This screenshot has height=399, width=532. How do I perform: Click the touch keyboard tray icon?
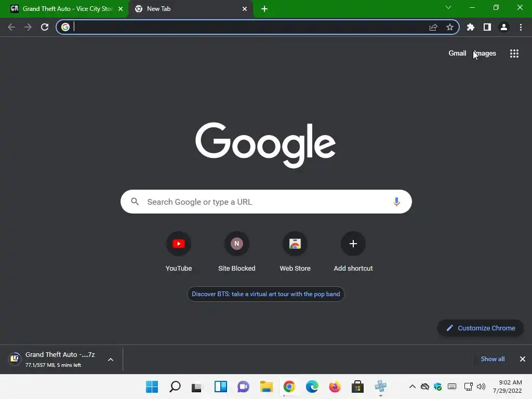pyautogui.click(x=452, y=387)
